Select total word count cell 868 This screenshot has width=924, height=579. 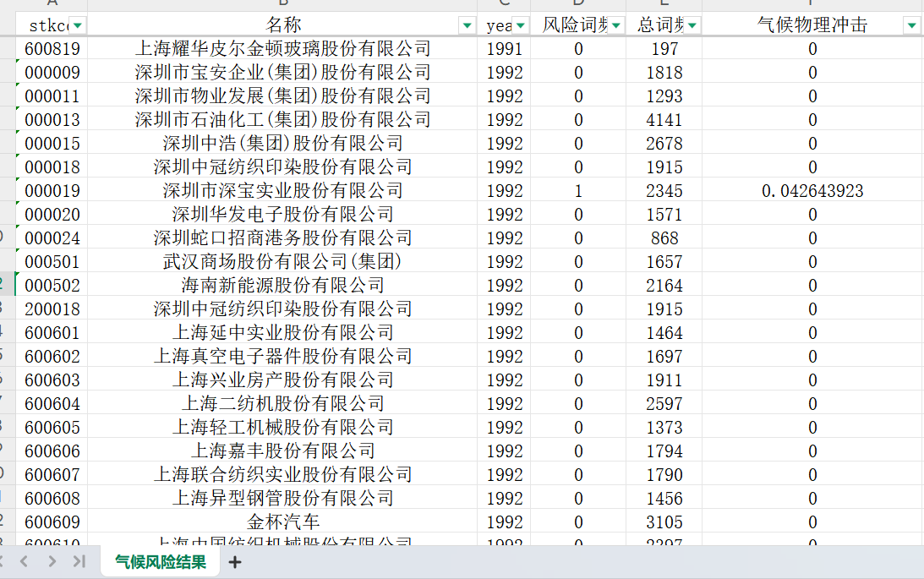[664, 238]
